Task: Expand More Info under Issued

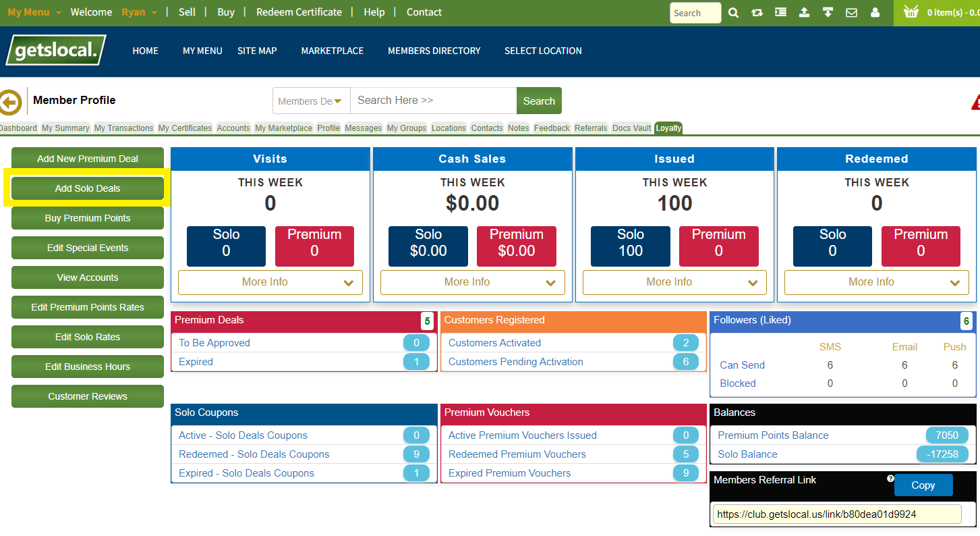Action: [674, 282]
